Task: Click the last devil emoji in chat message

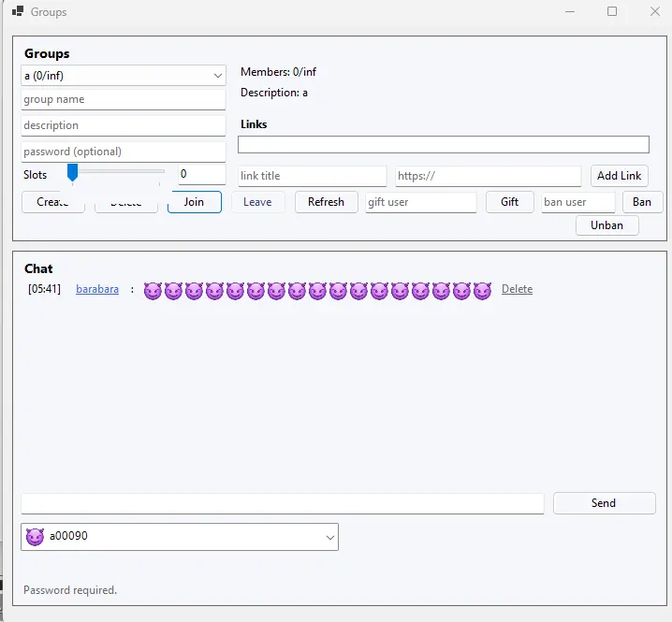Action: coord(482,291)
